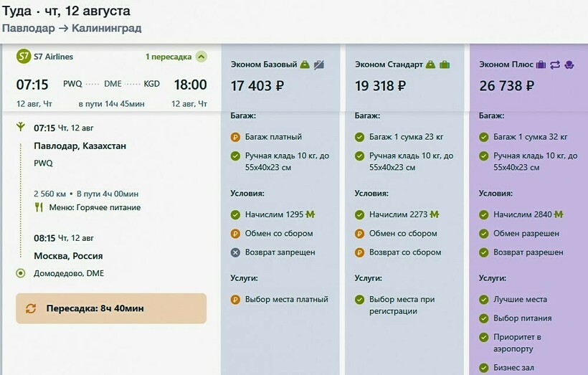Viewport: 588px width, 375px height.
Task: Click the orange coin beside Багаж платный
Action: 235,137
